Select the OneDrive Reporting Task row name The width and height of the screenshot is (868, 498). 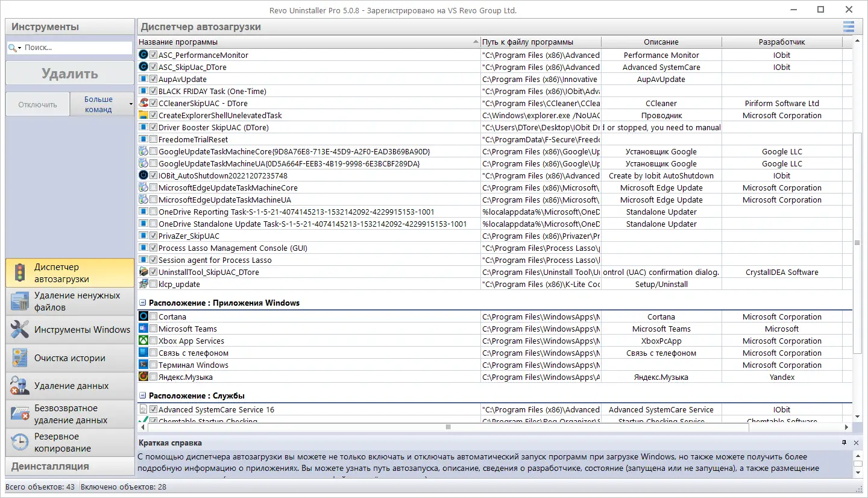296,212
